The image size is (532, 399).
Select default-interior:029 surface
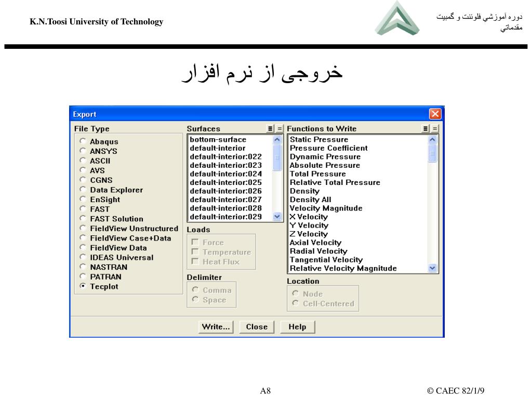pyautogui.click(x=230, y=217)
